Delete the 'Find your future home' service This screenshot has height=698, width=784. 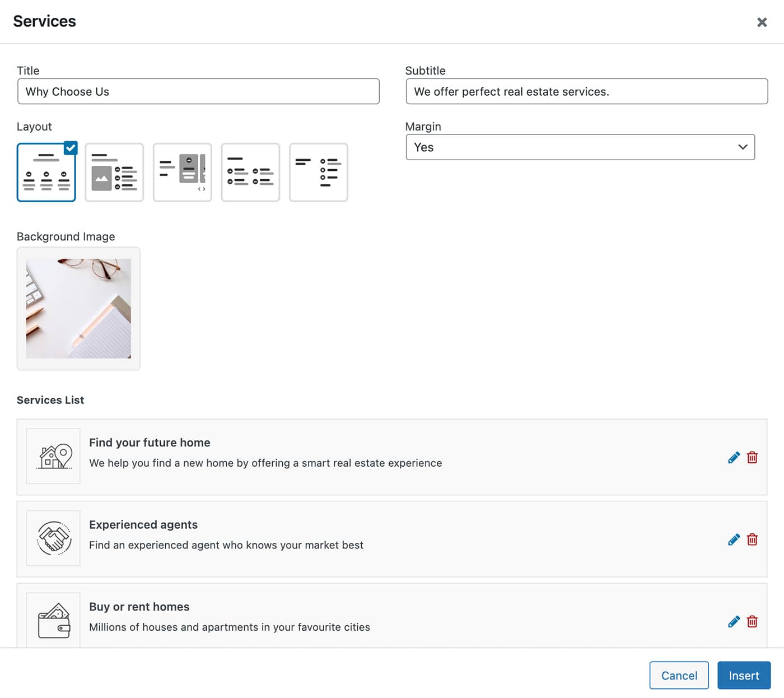tap(752, 458)
